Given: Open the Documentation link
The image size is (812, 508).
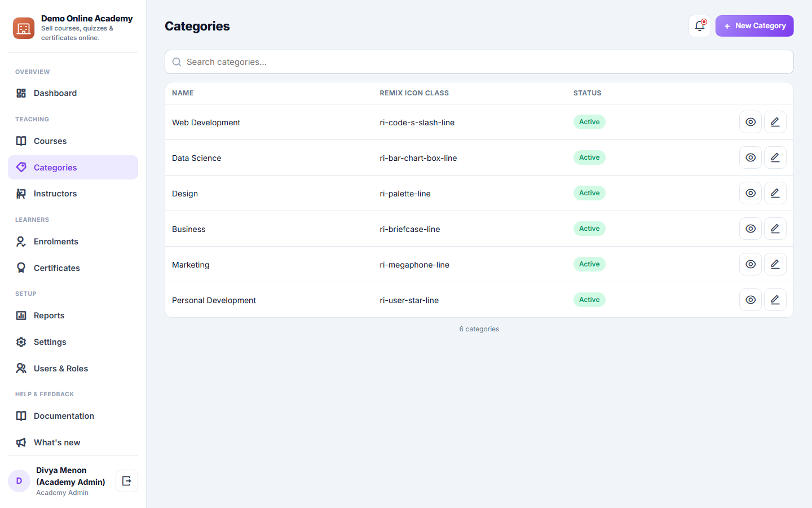Looking at the screenshot, I should point(73,416).
